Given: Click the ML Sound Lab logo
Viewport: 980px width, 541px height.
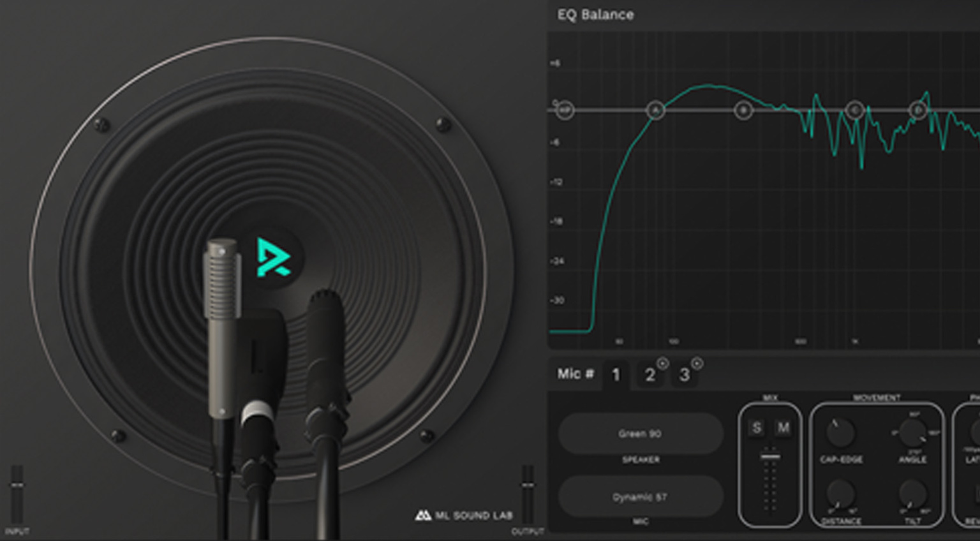Looking at the screenshot, I should (x=464, y=515).
